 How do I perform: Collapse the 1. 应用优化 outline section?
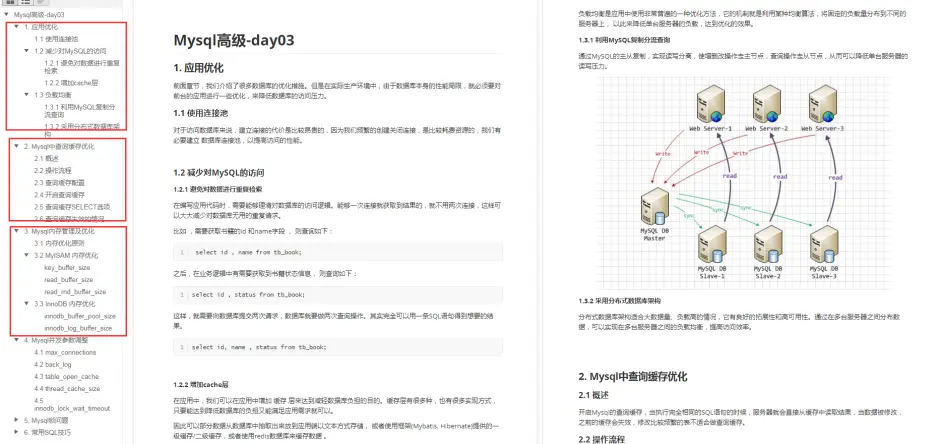(x=17, y=26)
